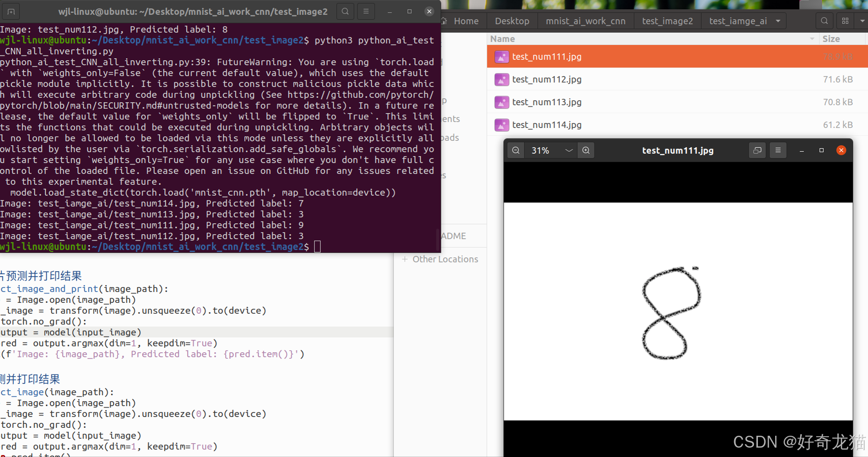Click 61.2 kB size of test_num114.jpg

coord(837,125)
